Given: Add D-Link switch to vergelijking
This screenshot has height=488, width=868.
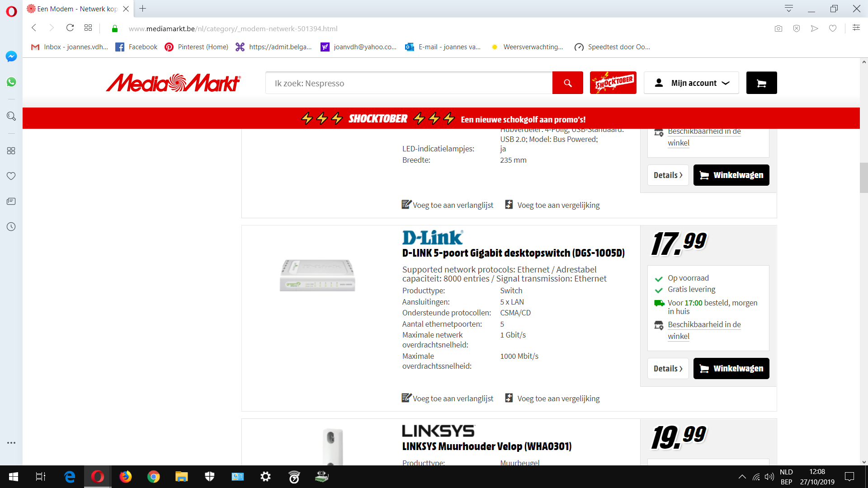Looking at the screenshot, I should coord(552,399).
